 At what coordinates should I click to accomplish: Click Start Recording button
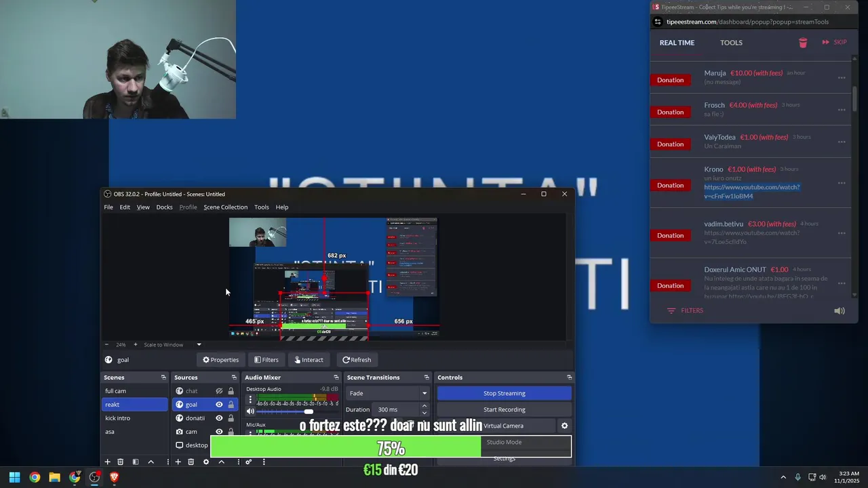[504, 409]
